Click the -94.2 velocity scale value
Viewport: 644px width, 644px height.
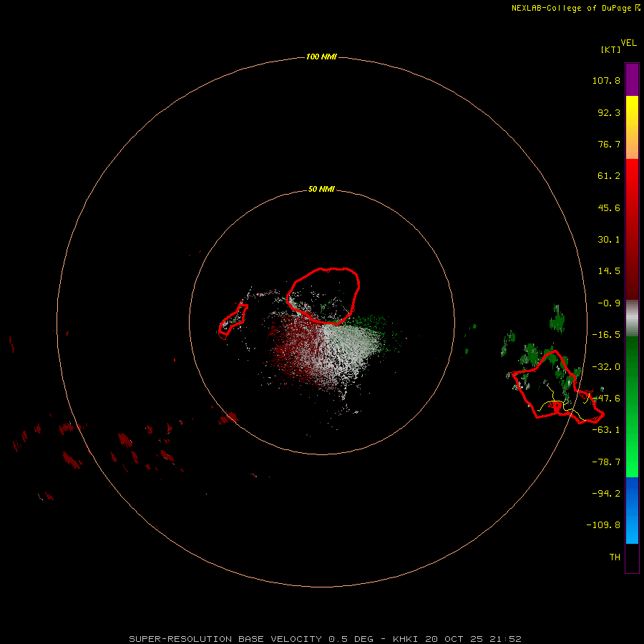coord(606,494)
